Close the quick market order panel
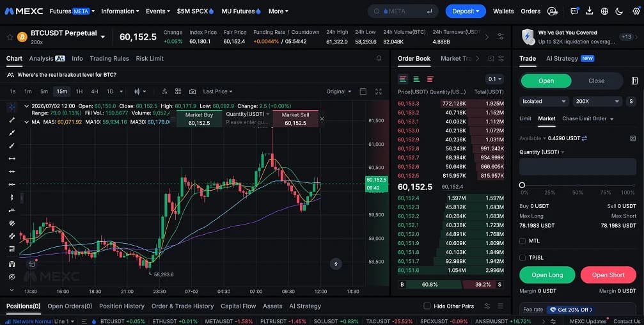The image size is (644, 325). 322,119
